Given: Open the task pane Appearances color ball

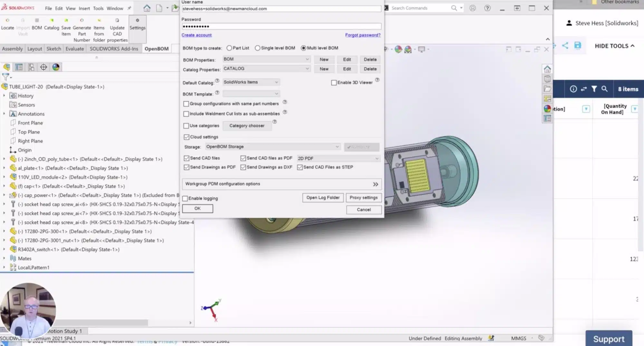Looking at the screenshot, I should 547,109.
